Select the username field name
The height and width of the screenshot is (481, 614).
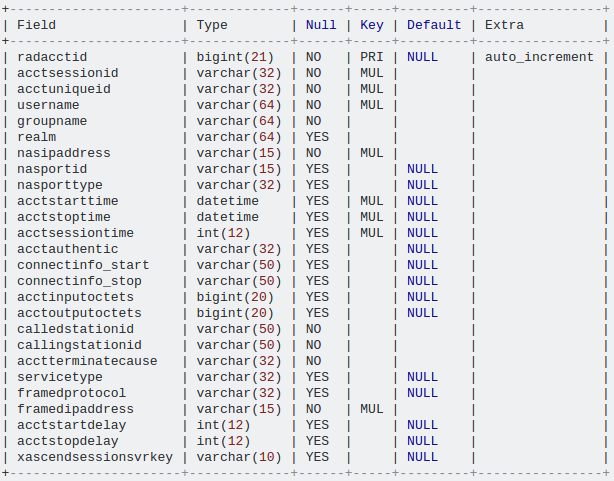click(x=48, y=105)
